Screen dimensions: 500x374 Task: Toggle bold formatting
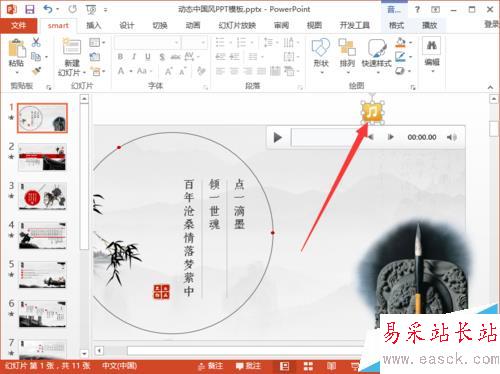(120, 57)
